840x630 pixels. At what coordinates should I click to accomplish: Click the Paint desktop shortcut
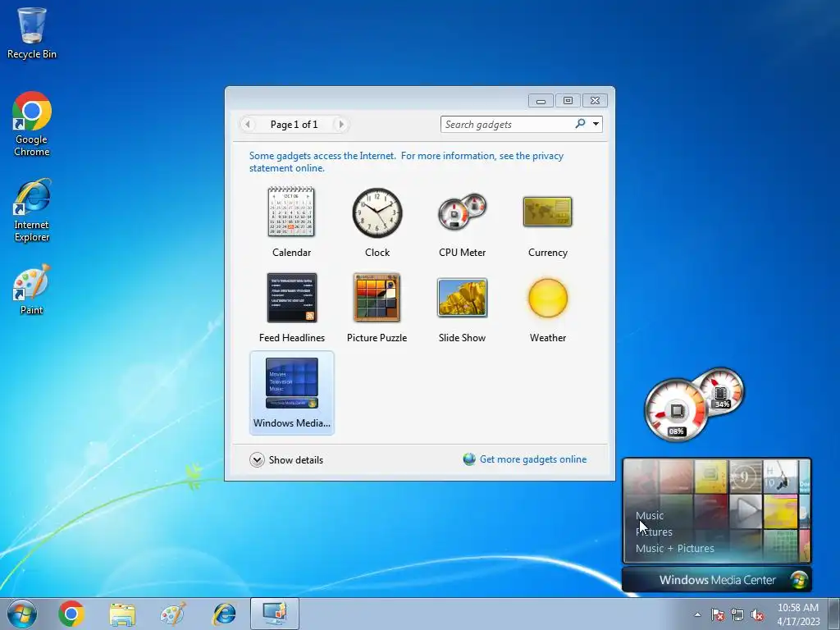tap(32, 289)
